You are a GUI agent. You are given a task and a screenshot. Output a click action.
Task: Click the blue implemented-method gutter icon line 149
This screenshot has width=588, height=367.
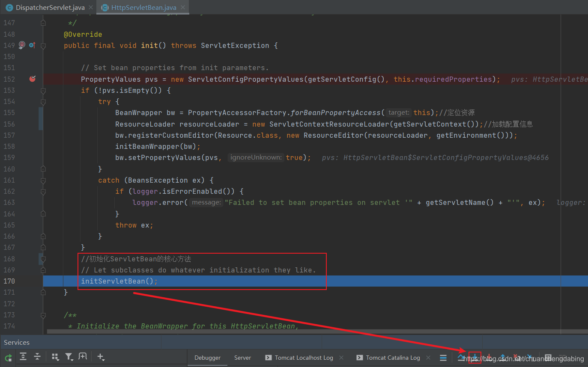(x=32, y=45)
